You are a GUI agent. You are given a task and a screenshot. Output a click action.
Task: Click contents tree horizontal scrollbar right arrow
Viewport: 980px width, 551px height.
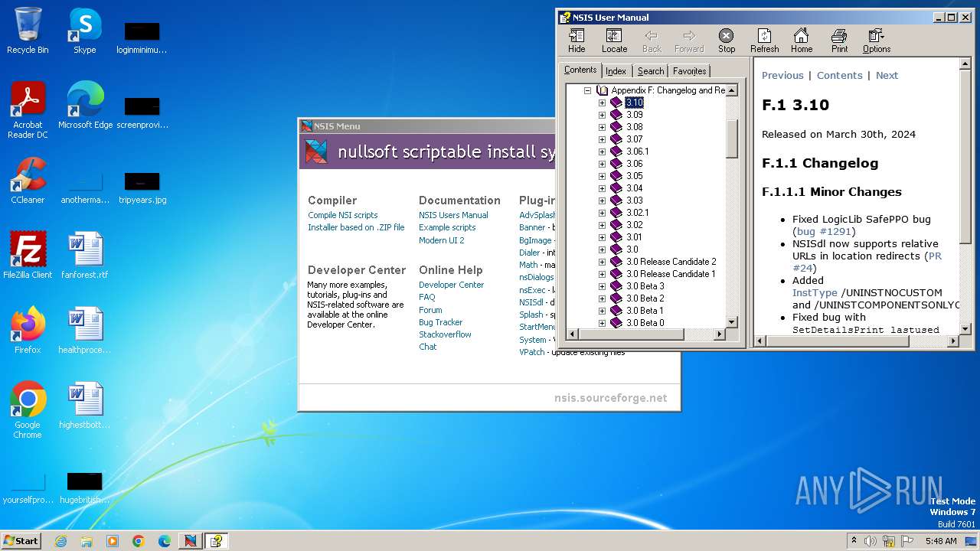point(719,334)
